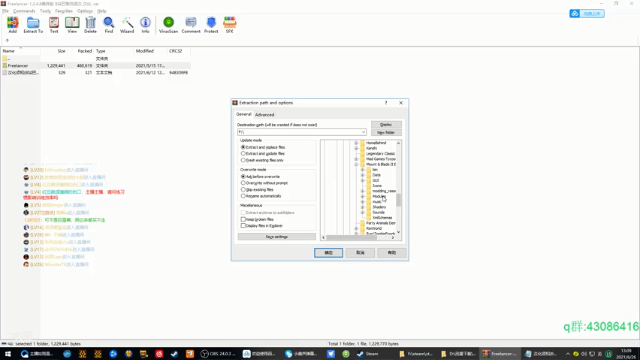Viewport: 640px width, 360px height.
Task: Select Fresh existing files only option
Action: pyautogui.click(x=262, y=160)
